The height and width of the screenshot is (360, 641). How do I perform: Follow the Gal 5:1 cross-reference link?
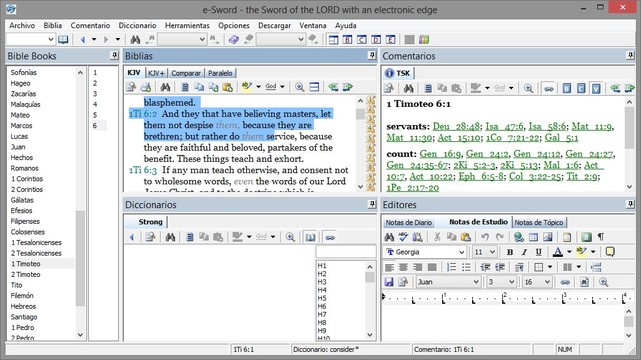pyautogui.click(x=561, y=138)
